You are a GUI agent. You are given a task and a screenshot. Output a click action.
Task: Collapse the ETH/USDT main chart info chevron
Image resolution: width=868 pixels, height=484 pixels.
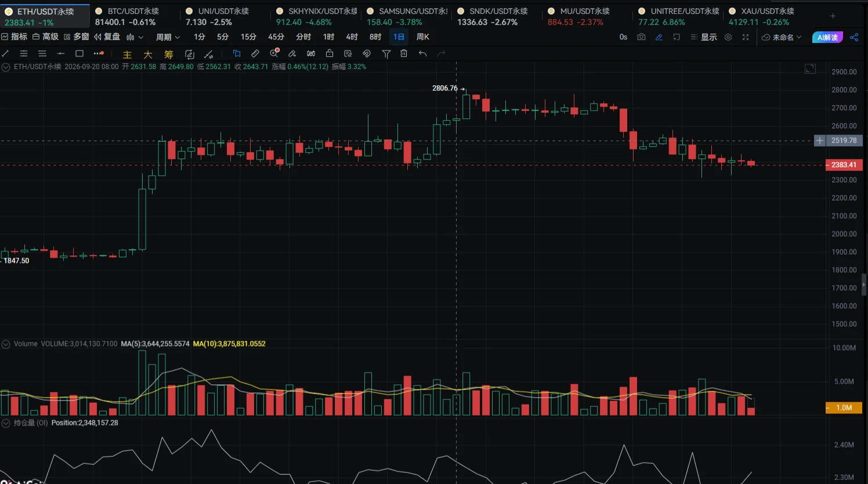click(6, 67)
